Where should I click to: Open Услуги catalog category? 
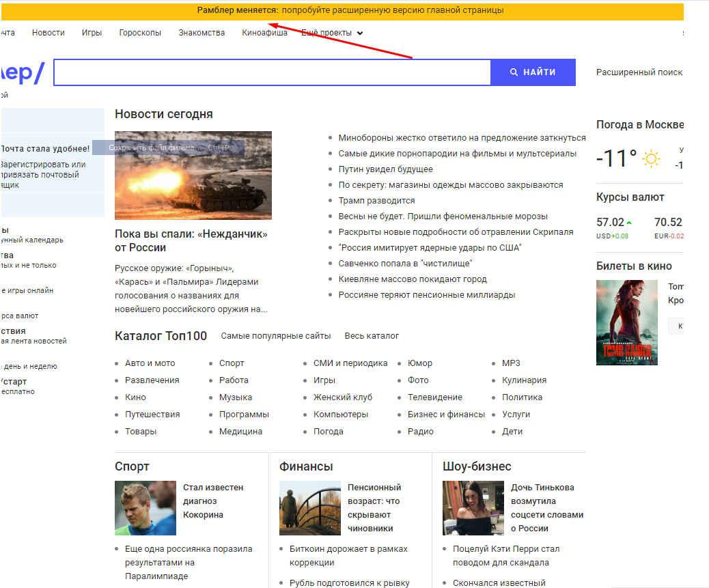point(516,415)
